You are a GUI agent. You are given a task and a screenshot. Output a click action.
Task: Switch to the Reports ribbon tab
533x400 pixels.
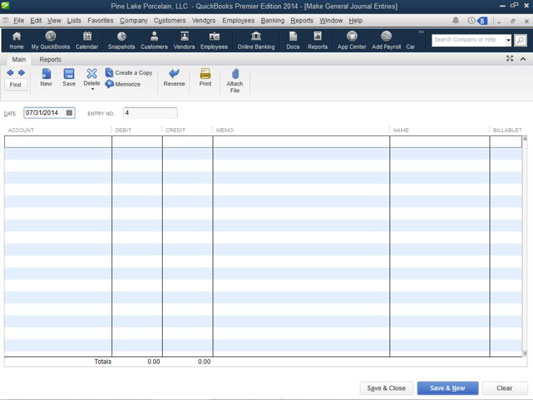[x=50, y=59]
